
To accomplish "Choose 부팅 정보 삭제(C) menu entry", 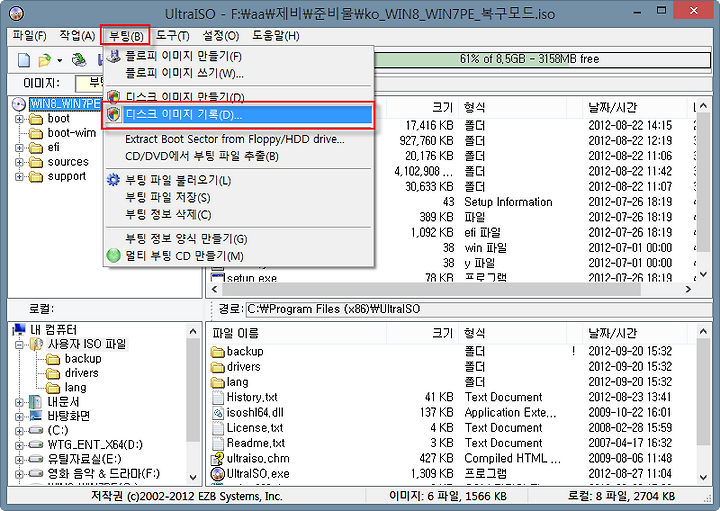I will tap(239, 214).
